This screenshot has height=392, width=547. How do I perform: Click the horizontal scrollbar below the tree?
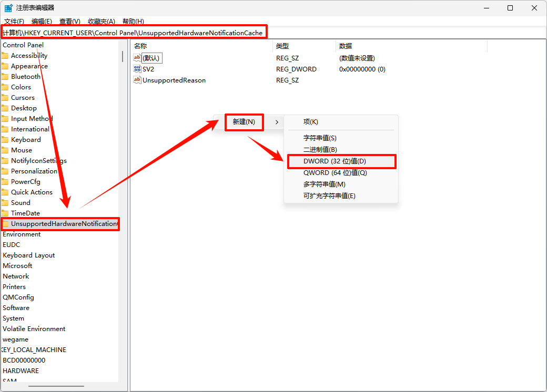(x=55, y=386)
